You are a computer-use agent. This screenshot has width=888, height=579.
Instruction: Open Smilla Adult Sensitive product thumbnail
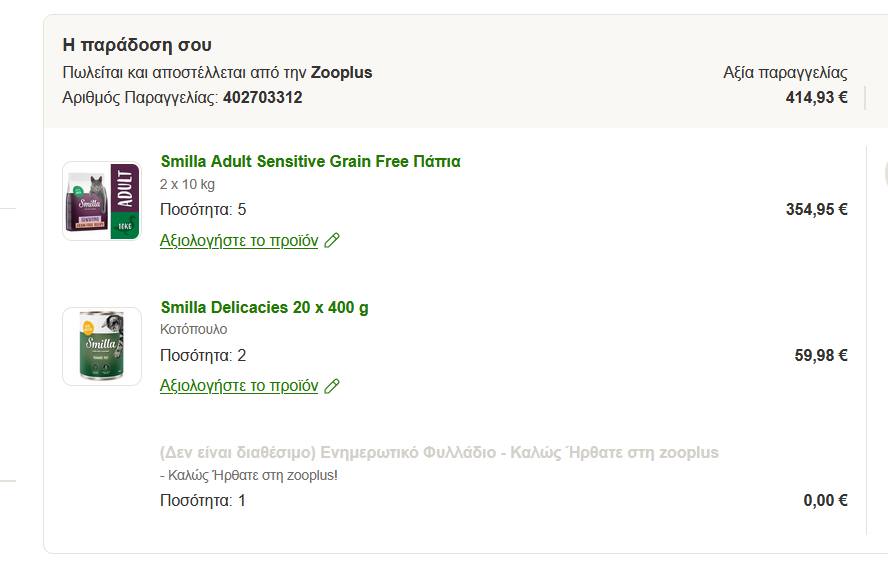click(102, 201)
